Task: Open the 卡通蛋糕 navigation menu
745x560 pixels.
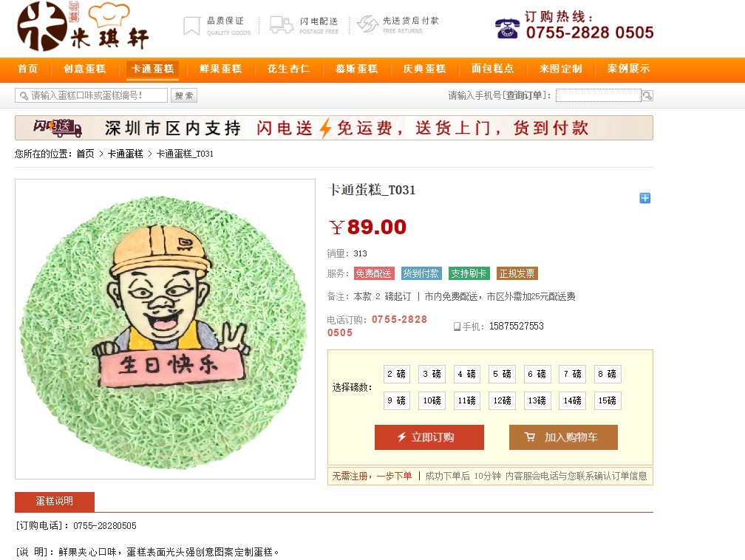Action: click(x=152, y=69)
